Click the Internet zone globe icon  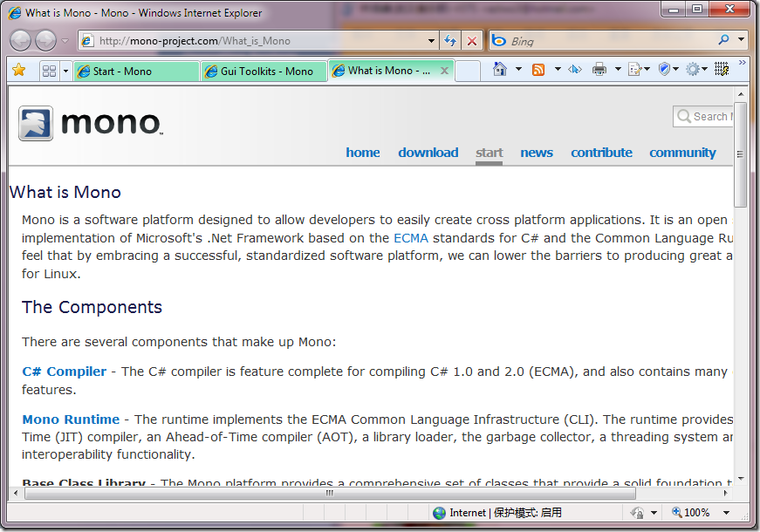click(x=439, y=513)
